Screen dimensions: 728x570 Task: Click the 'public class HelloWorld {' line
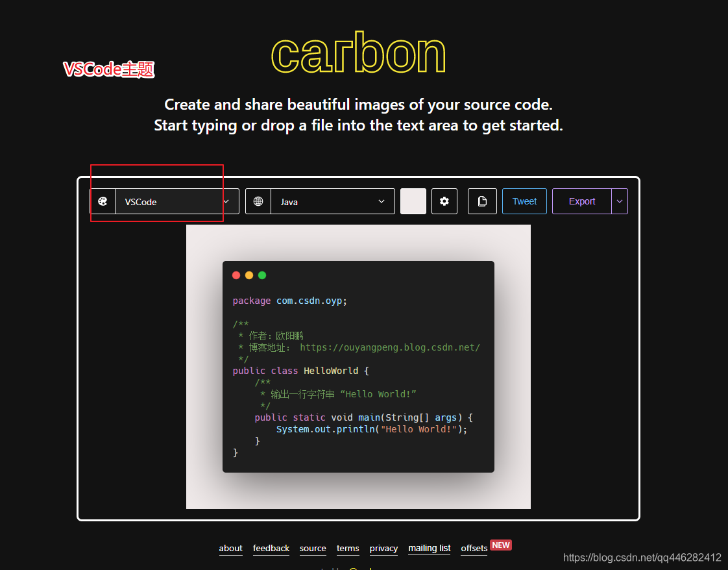300,371
